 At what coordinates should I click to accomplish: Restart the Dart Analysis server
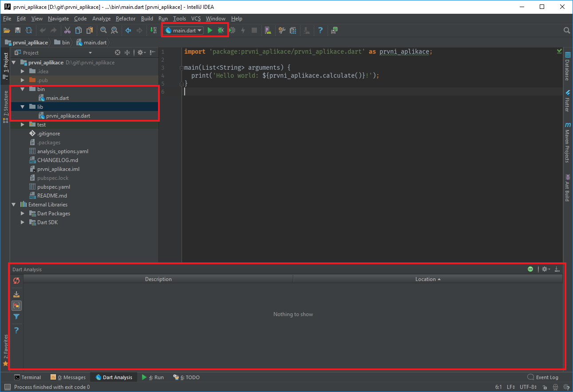[x=16, y=281]
